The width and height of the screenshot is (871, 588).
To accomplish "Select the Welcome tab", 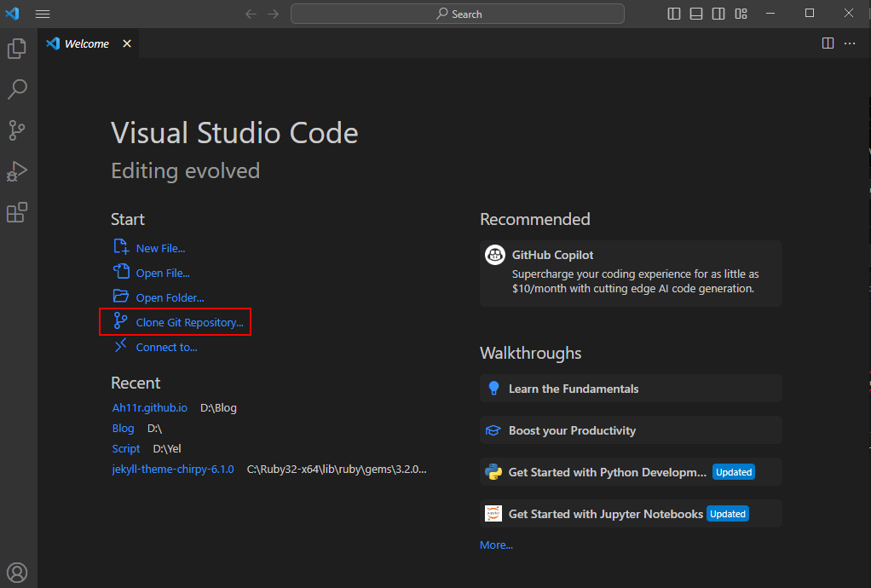I will (88, 43).
